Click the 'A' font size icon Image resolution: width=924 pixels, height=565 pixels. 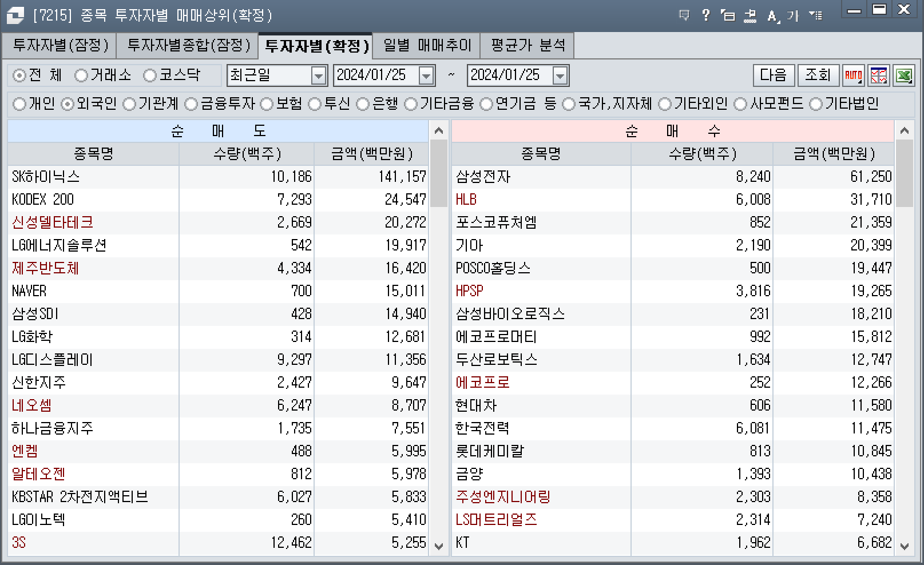pos(772,16)
